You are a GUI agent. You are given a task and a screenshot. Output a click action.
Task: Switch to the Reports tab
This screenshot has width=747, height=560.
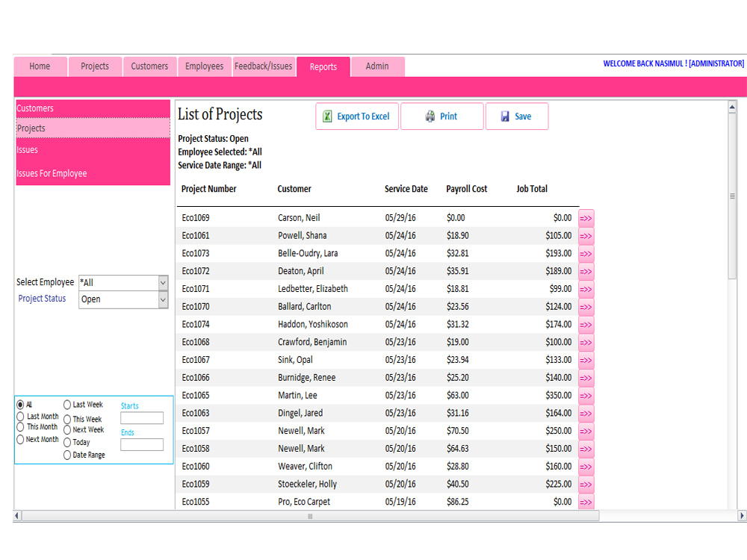coord(323,67)
